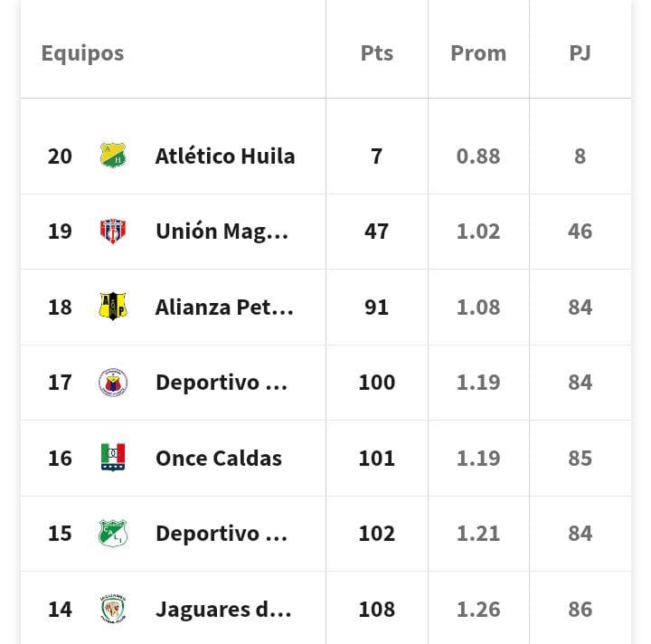
Task: Open the truncated Jaguares d... team name
Action: (x=223, y=610)
